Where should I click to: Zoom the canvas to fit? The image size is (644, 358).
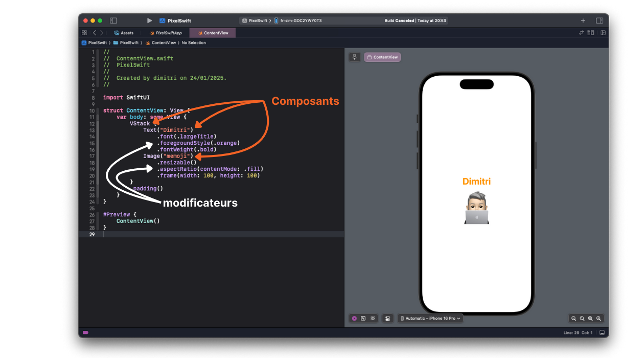(x=590, y=318)
